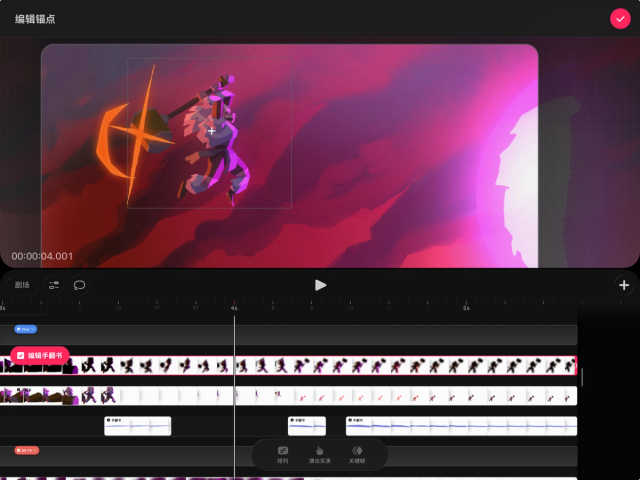Click the 编辑锚点 title text
640x480 pixels.
pos(35,19)
